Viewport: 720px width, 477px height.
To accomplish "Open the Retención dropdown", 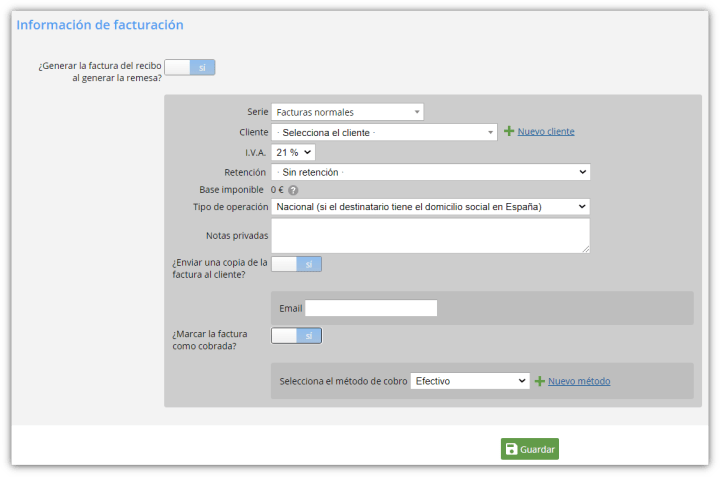I will click(431, 172).
